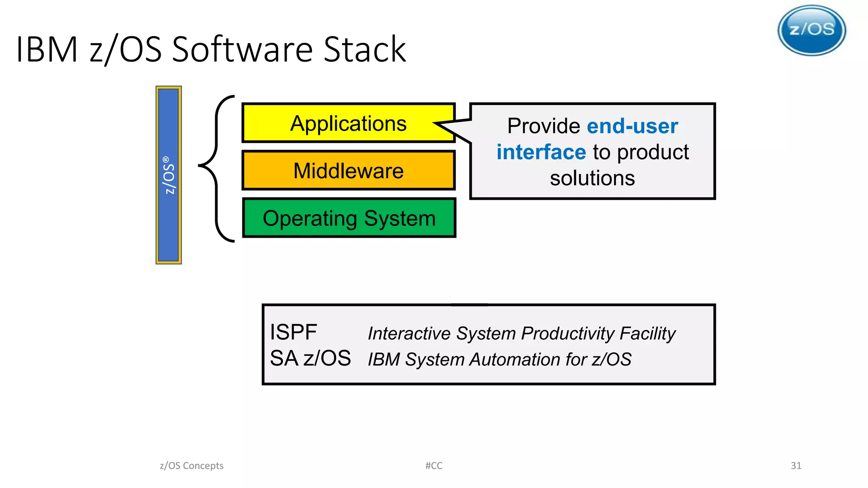
Task: Select the orange Middleware box
Action: (x=348, y=171)
